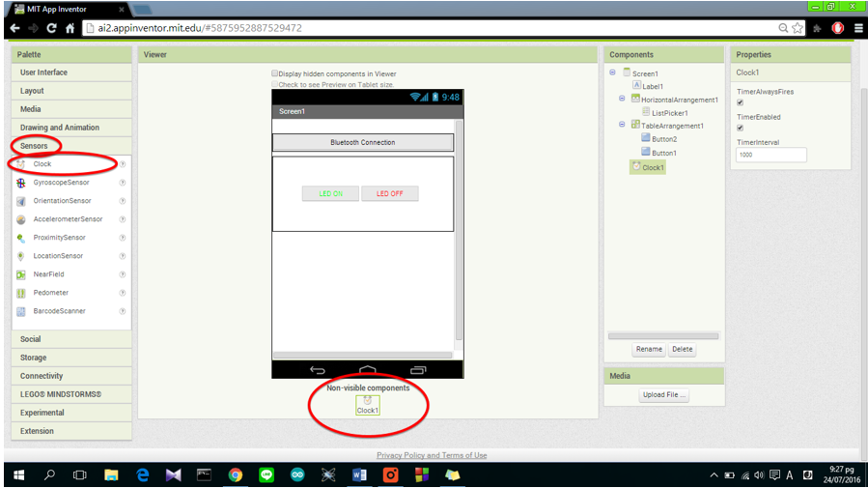Image resolution: width=868 pixels, height=488 pixels.
Task: Uncheck TimerEnabled property
Action: coord(741,128)
